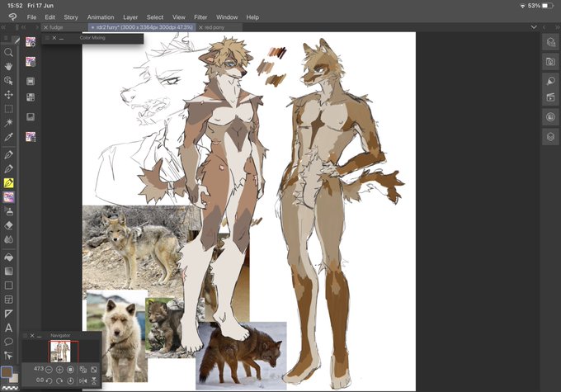
Task: Rotate canvas left in Navigator
Action: coord(49,380)
